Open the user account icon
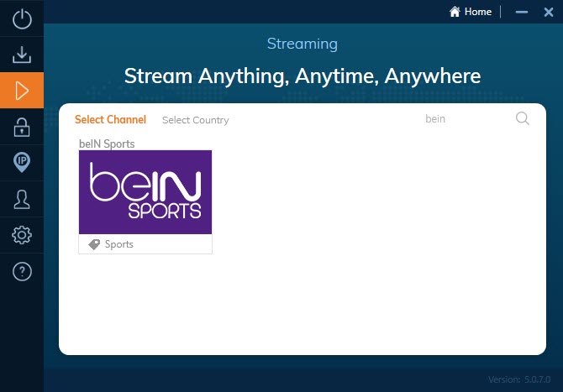 [22, 199]
